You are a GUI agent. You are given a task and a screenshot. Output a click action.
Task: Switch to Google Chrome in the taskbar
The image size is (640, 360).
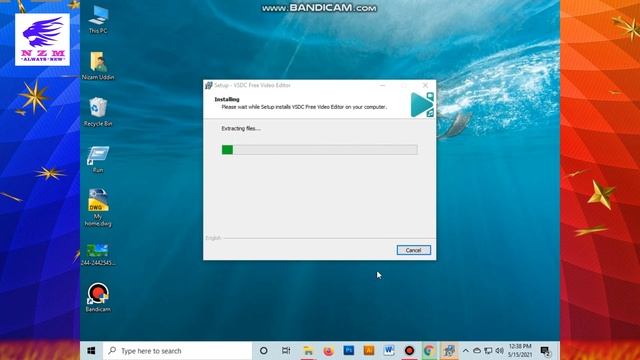click(x=429, y=351)
